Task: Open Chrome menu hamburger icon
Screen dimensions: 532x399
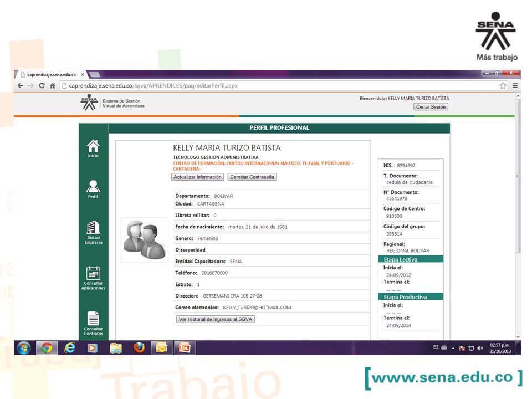Action: pos(515,85)
